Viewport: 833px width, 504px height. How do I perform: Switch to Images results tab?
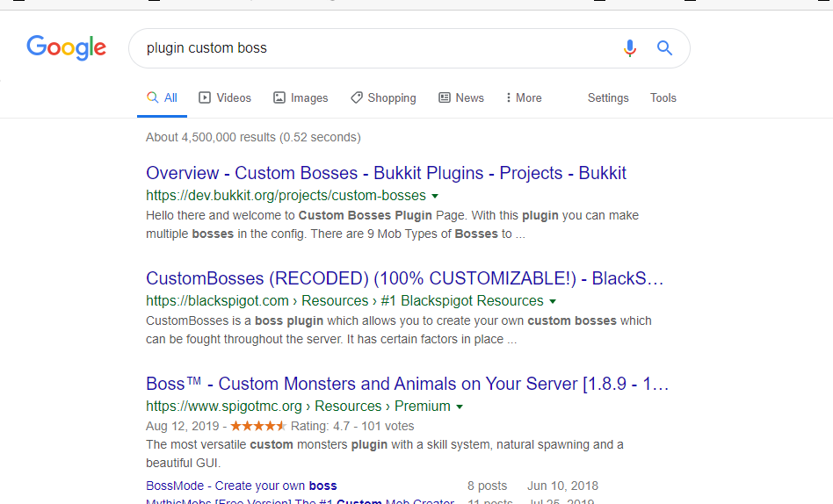[301, 98]
